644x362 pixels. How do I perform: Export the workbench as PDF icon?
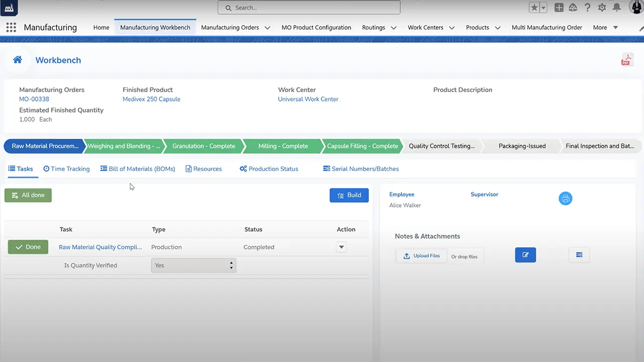click(626, 59)
